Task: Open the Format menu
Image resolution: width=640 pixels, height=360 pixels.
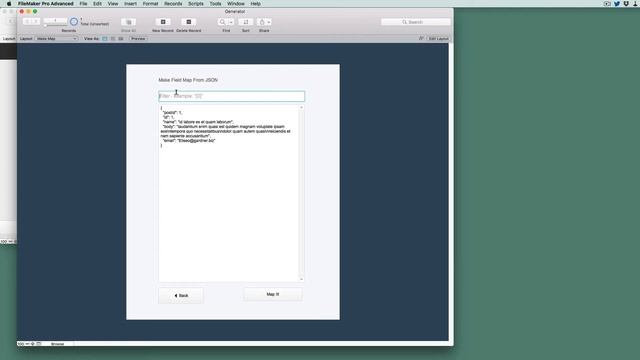Action: [x=150, y=4]
